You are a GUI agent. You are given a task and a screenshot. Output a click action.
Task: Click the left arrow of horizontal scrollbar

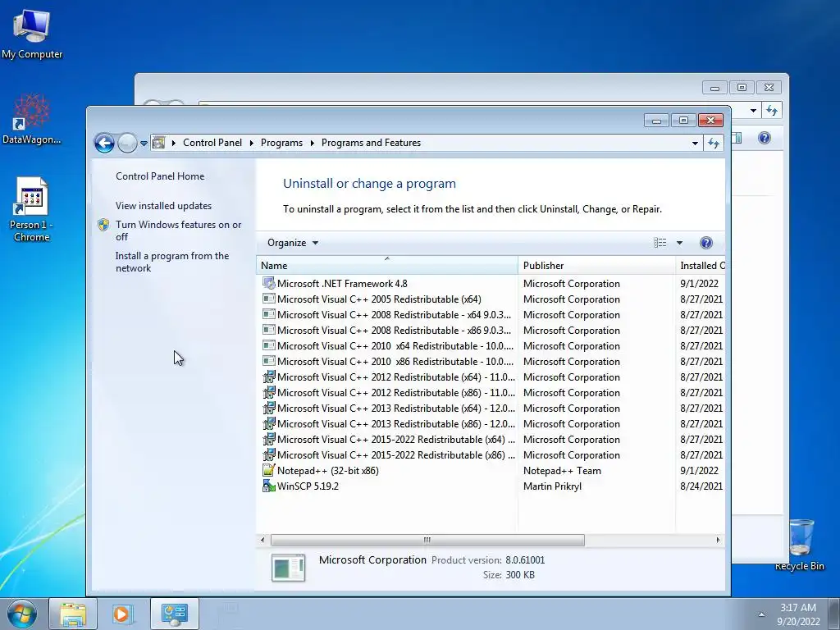pyautogui.click(x=262, y=540)
